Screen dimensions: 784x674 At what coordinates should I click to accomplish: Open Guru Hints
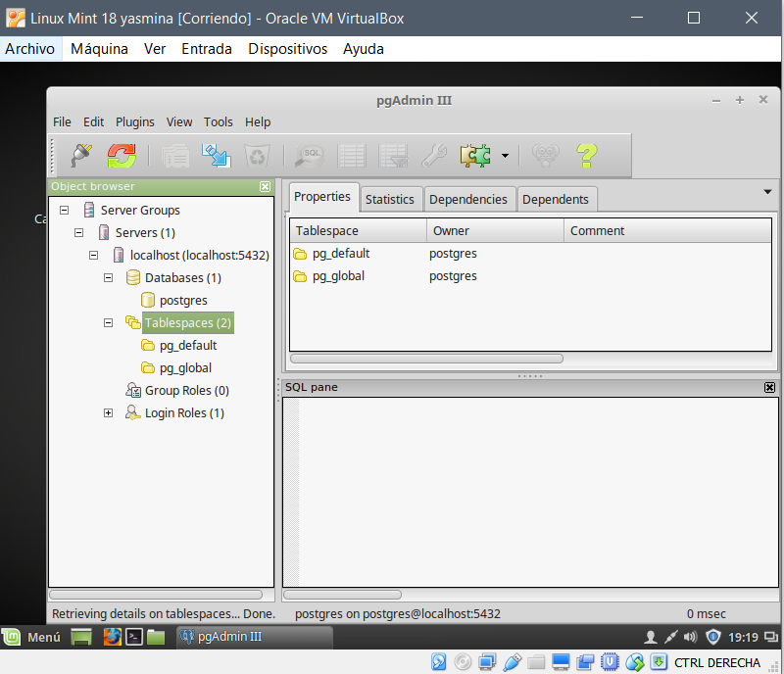(x=546, y=155)
